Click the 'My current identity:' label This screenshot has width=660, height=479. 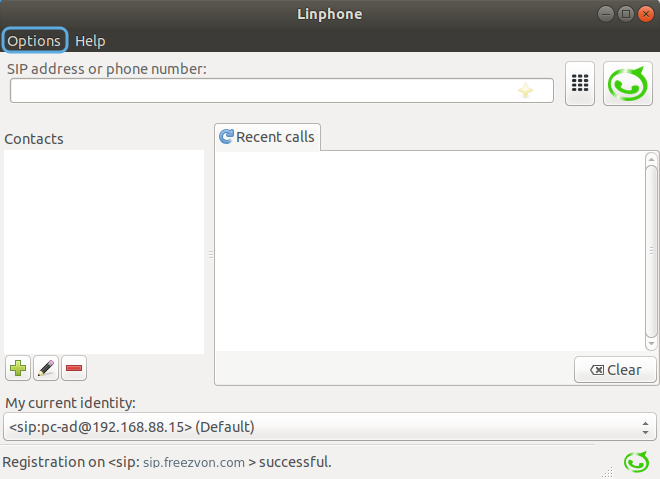[x=70, y=403]
